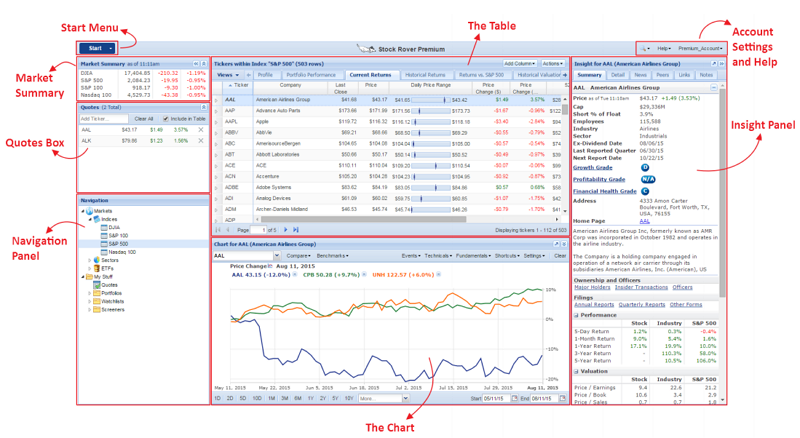This screenshot has width=800, height=438.
Task: Switch to Insight Detail tab
Action: [618, 75]
